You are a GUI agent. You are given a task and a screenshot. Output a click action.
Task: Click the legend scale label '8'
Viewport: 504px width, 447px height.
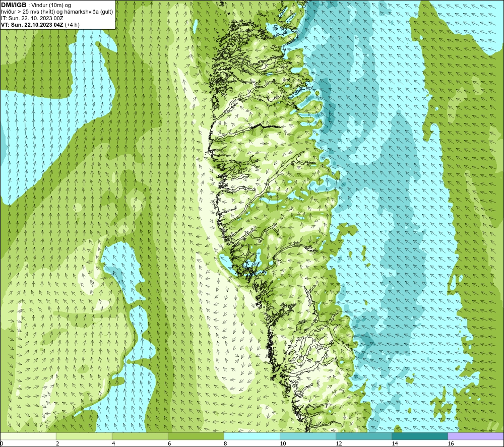tap(225, 444)
